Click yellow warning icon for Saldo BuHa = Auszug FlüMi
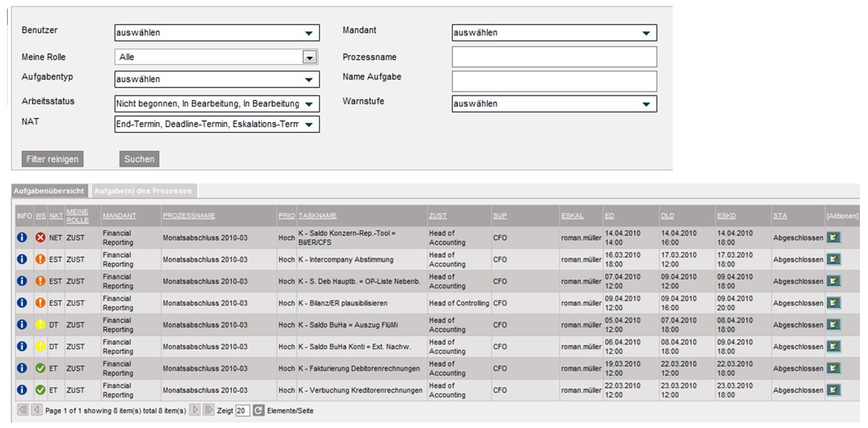Viewport: 868px width, 428px height. [40, 325]
